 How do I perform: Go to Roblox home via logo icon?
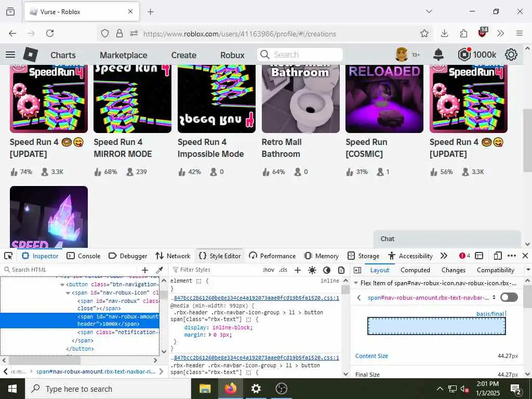[31, 55]
